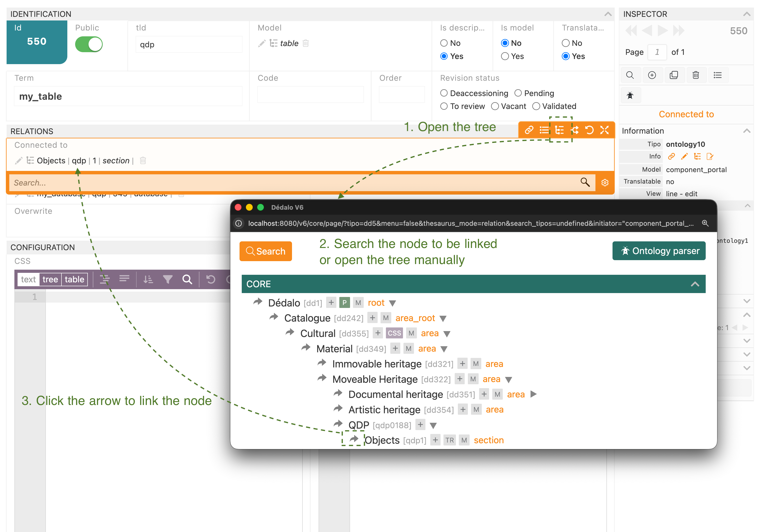Click the plus button beside Material [dd349]
764x532 pixels.
[x=395, y=348]
